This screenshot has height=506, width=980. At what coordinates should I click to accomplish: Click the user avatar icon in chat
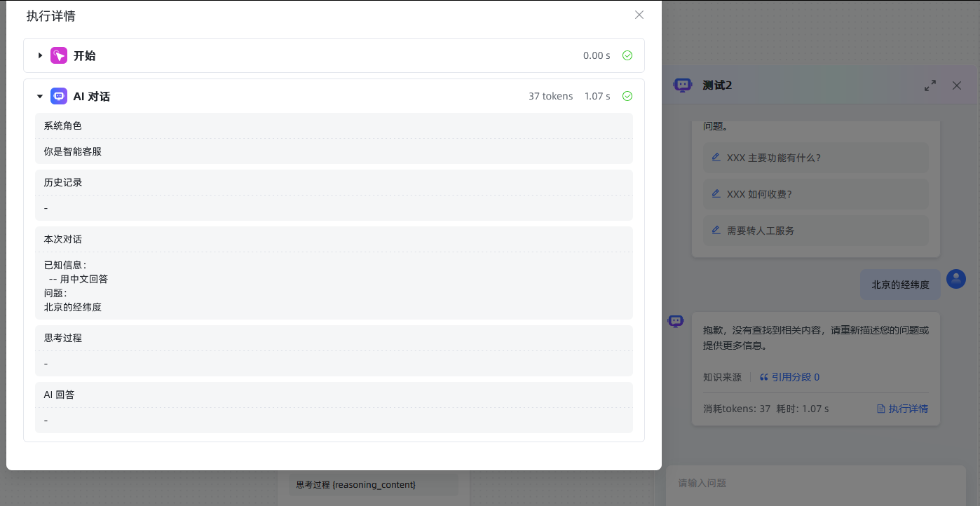[956, 279]
